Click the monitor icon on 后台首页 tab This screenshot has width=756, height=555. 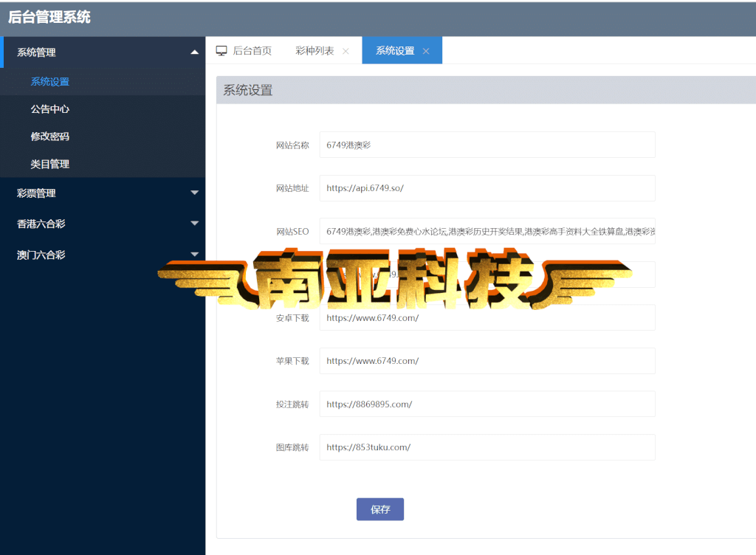tap(221, 51)
